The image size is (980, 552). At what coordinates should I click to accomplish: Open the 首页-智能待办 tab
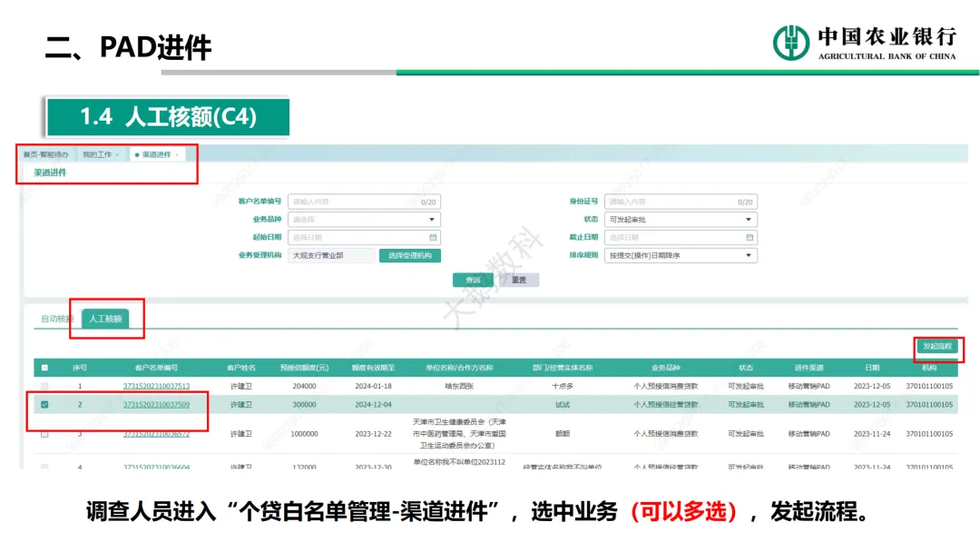point(45,155)
